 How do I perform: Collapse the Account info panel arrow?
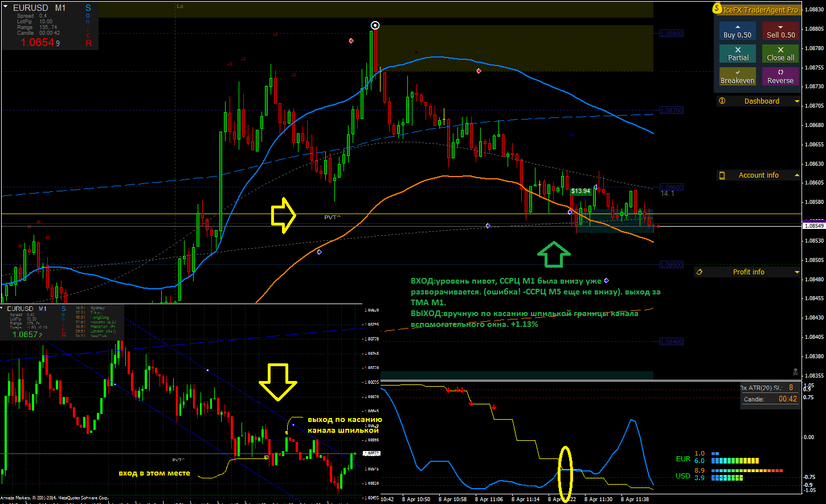coord(796,175)
